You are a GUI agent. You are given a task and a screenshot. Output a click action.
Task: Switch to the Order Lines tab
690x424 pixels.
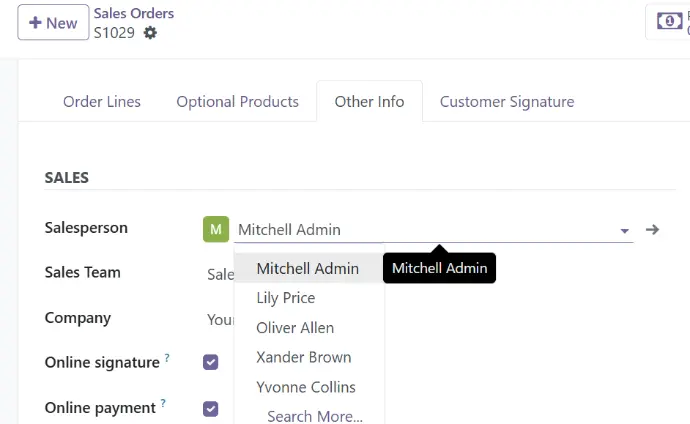point(102,102)
